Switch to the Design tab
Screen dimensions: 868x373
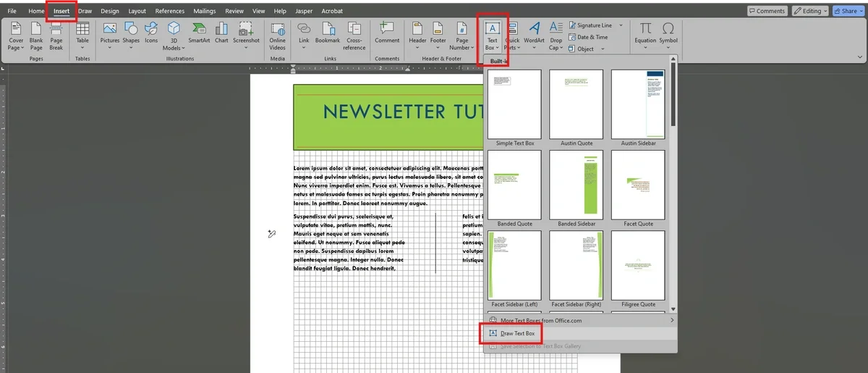[110, 11]
